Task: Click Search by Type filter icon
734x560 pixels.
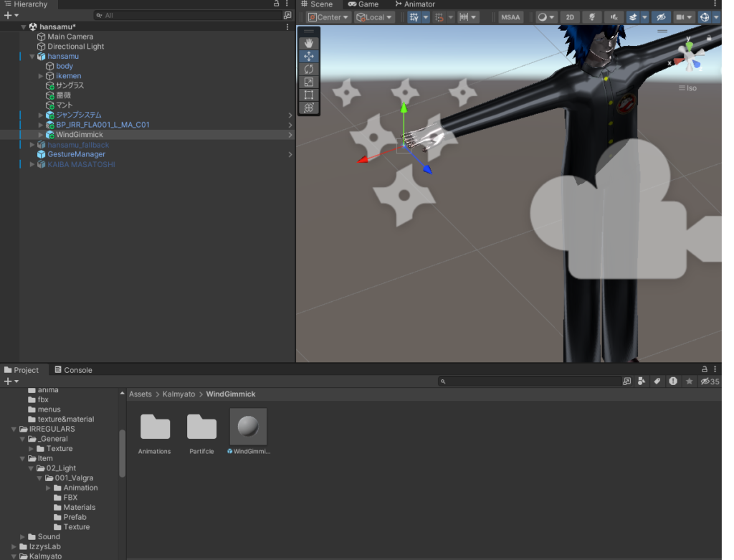Action: click(642, 381)
